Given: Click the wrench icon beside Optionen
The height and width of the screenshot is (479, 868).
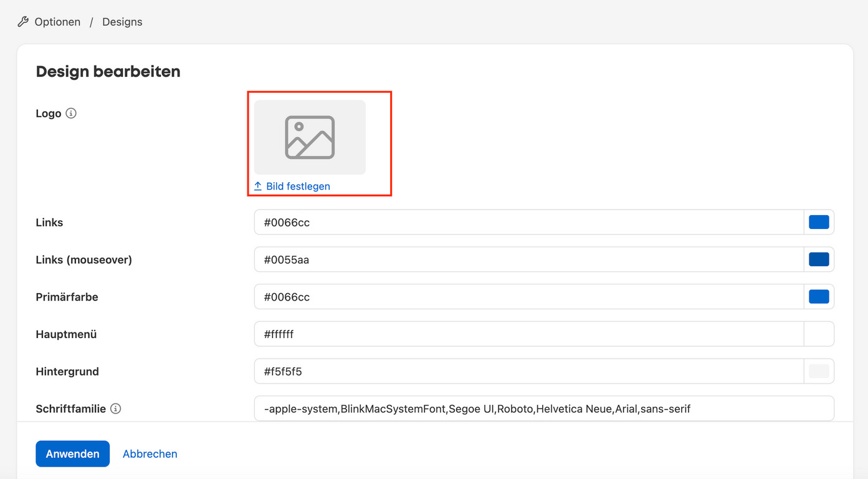Looking at the screenshot, I should (23, 22).
